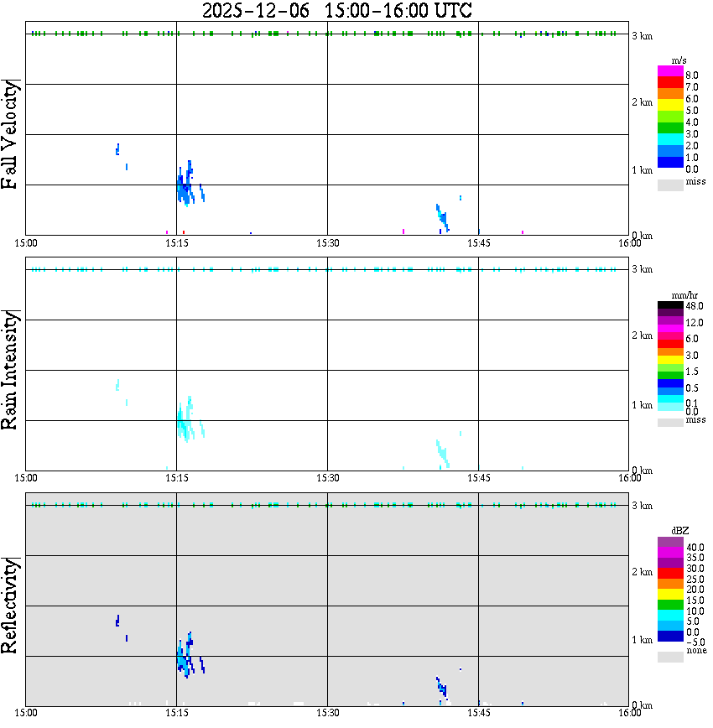Click the 15:45 label under the Fall Velocity panel
The height and width of the screenshot is (728, 713).
tap(479, 243)
